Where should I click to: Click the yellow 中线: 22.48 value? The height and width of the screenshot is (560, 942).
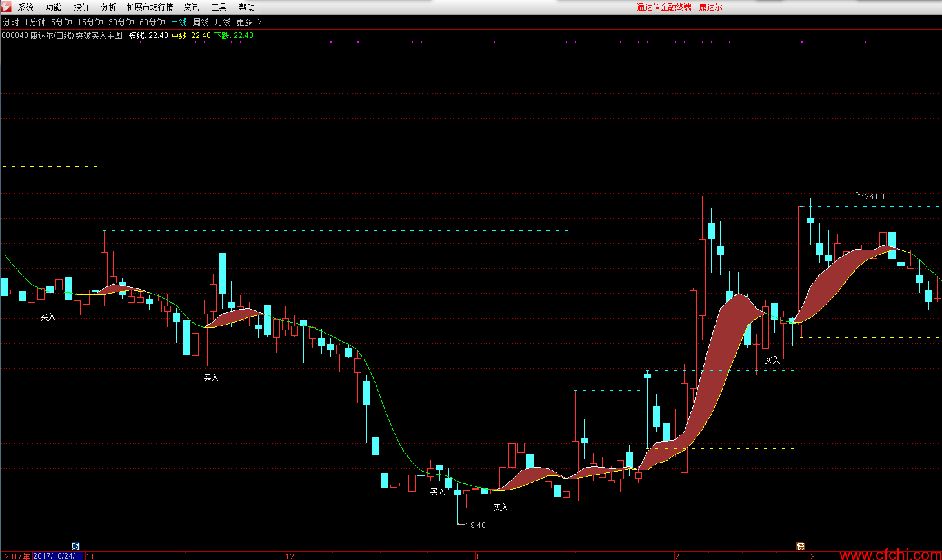point(191,35)
